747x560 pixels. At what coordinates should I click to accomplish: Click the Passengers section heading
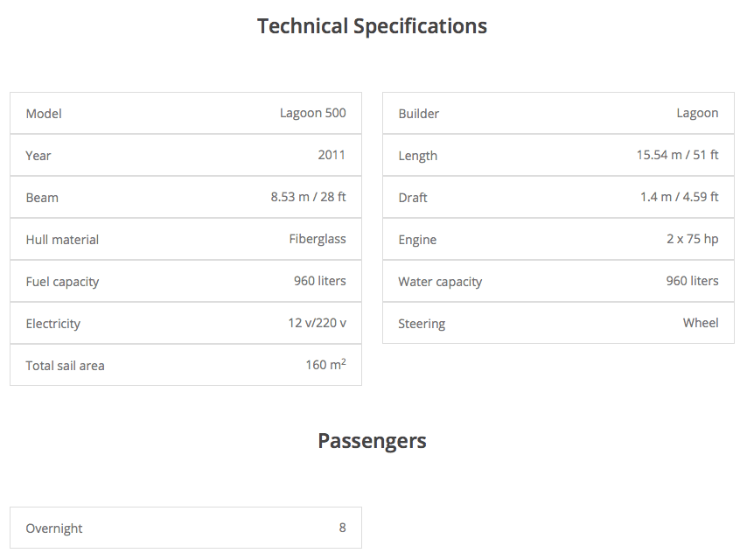coord(372,440)
